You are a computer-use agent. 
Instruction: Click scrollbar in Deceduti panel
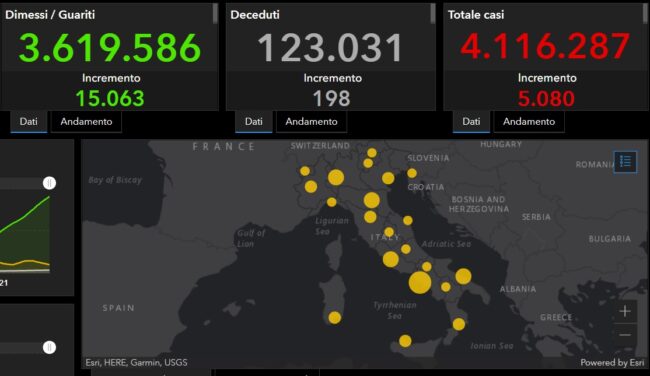click(433, 13)
